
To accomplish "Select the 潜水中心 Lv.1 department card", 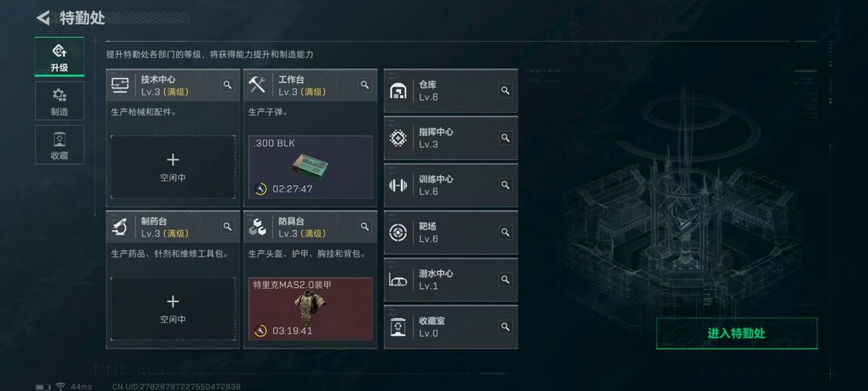I will [451, 280].
